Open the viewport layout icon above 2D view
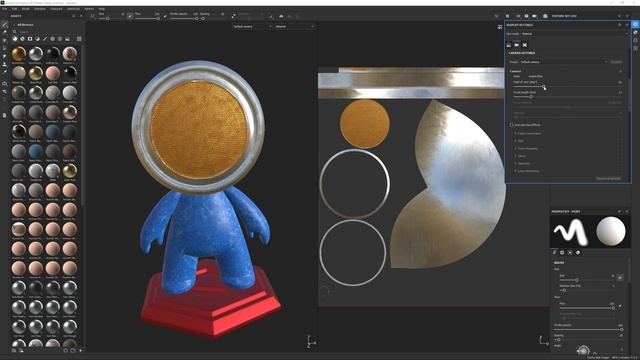The height and width of the screenshot is (360, 640). pos(500,27)
